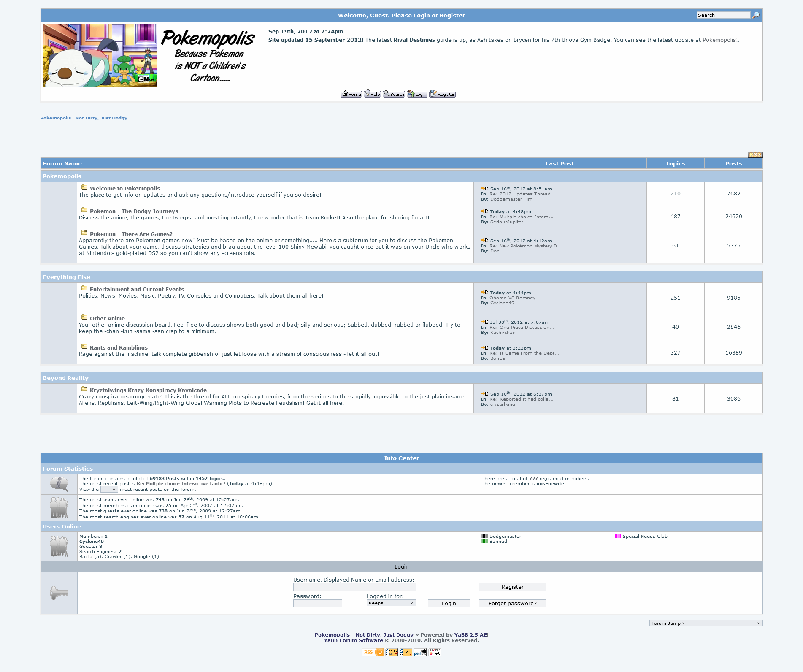
Task: Click the Krazy Konspiracy Kavalcade folder icon
Action: click(84, 389)
